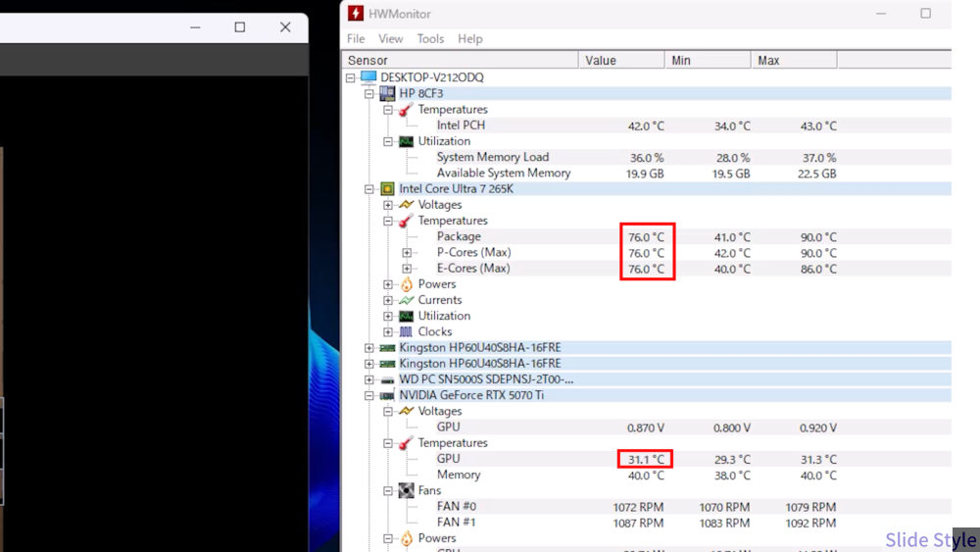Collapse GPU Fans section
Screen dimensions: 980x552
(388, 491)
